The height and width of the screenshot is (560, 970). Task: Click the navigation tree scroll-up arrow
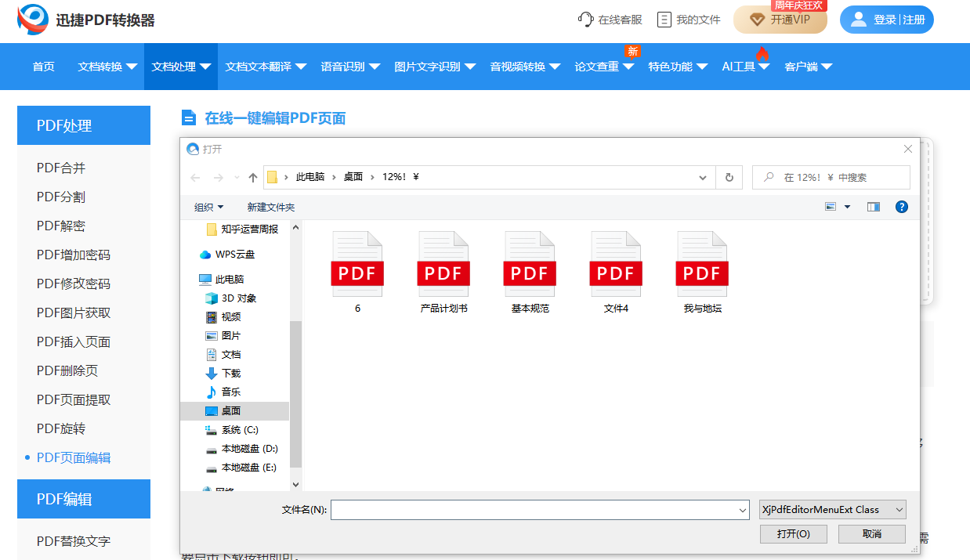coord(295,228)
